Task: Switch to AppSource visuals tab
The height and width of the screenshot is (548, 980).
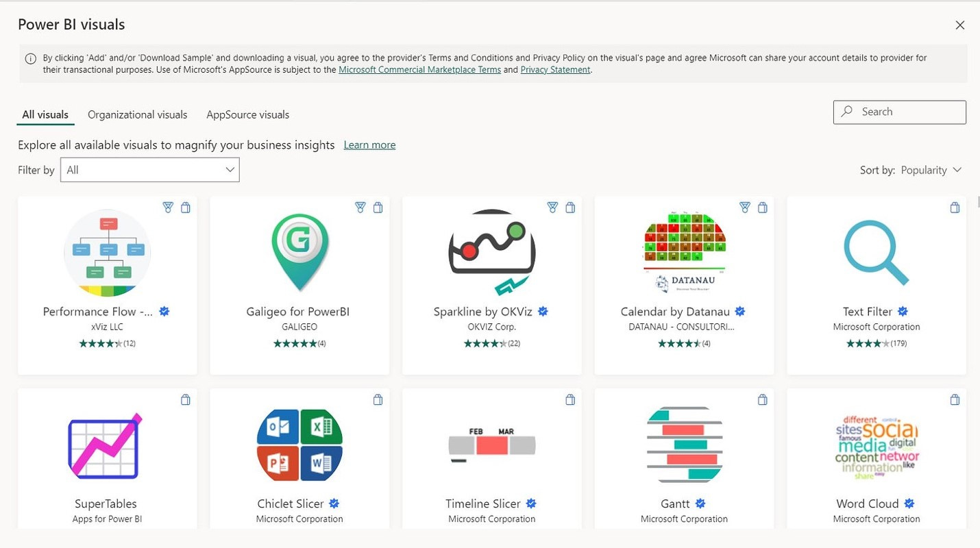Action: pyautogui.click(x=248, y=115)
